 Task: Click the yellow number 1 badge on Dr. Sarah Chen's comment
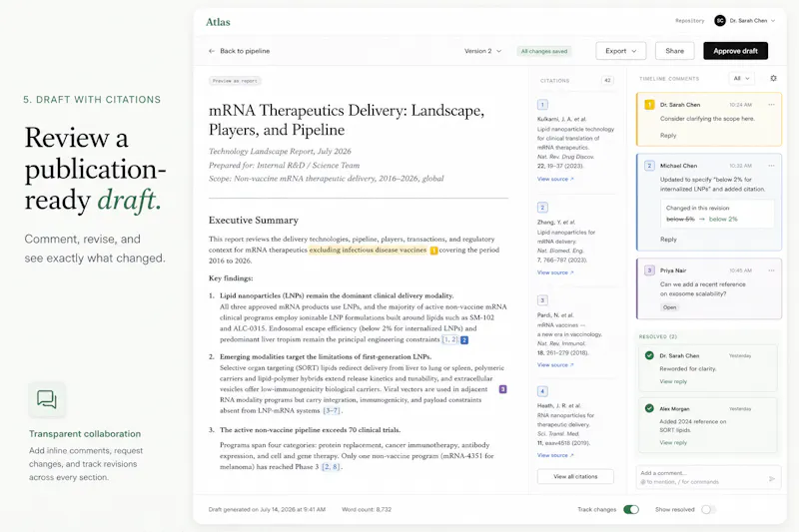649,105
